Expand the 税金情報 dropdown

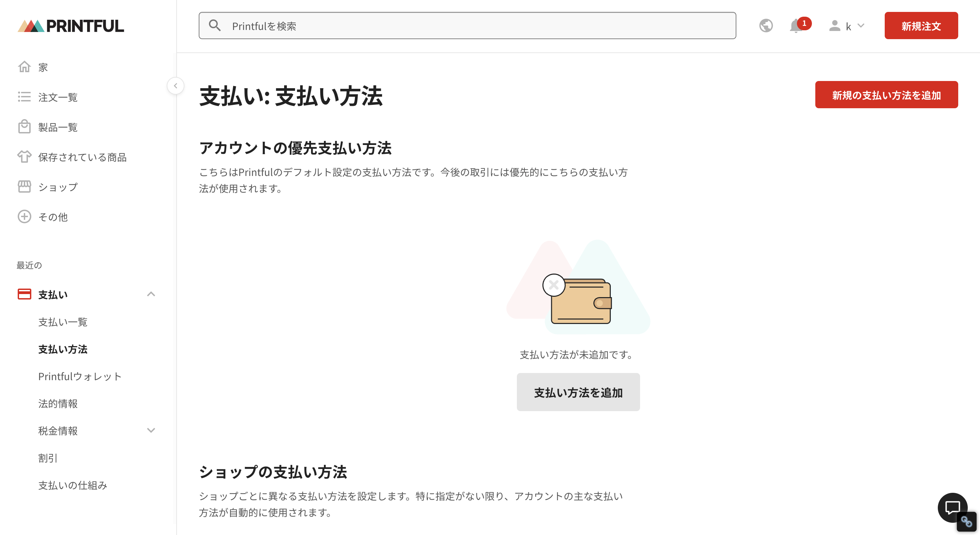click(151, 431)
